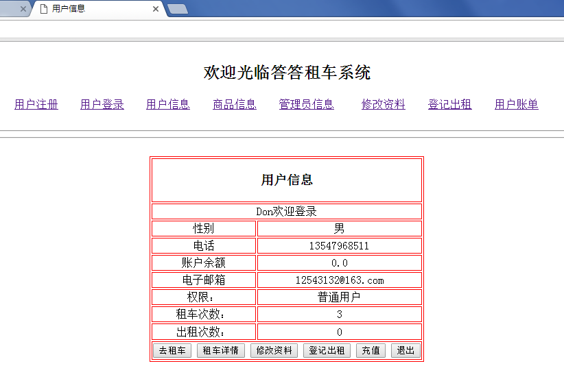The width and height of the screenshot is (564, 392).
Task: Click the email 12543132@163.com
Action: [x=340, y=280]
